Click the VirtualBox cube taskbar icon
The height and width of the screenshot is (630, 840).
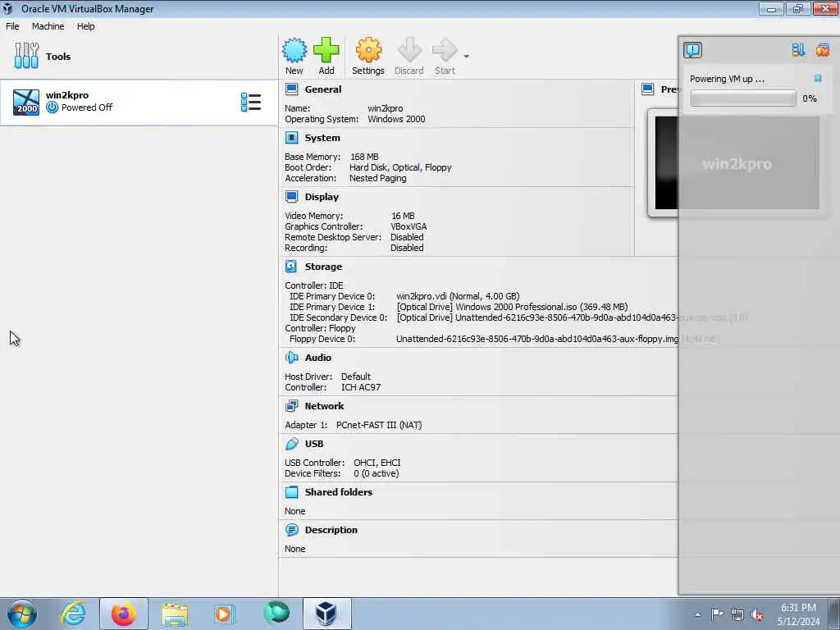tap(326, 614)
